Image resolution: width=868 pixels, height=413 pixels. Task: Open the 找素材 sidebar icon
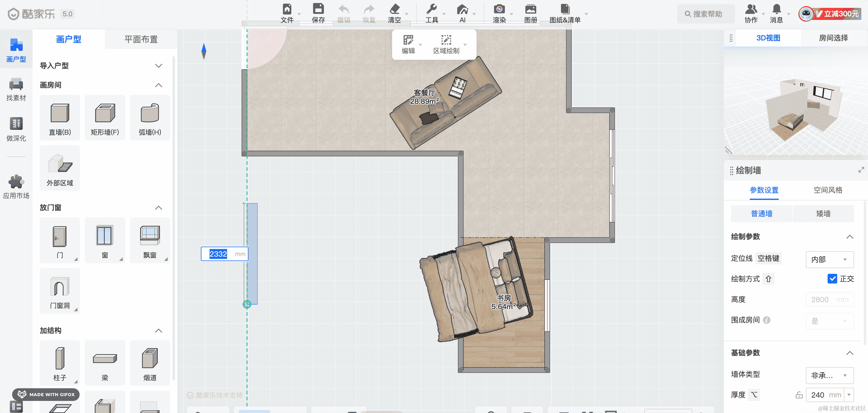(16, 84)
